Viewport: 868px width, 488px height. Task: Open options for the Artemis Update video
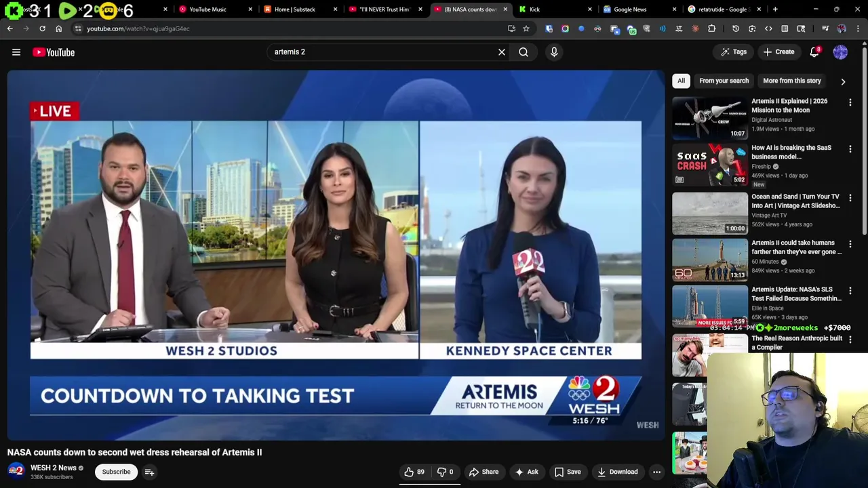point(850,291)
